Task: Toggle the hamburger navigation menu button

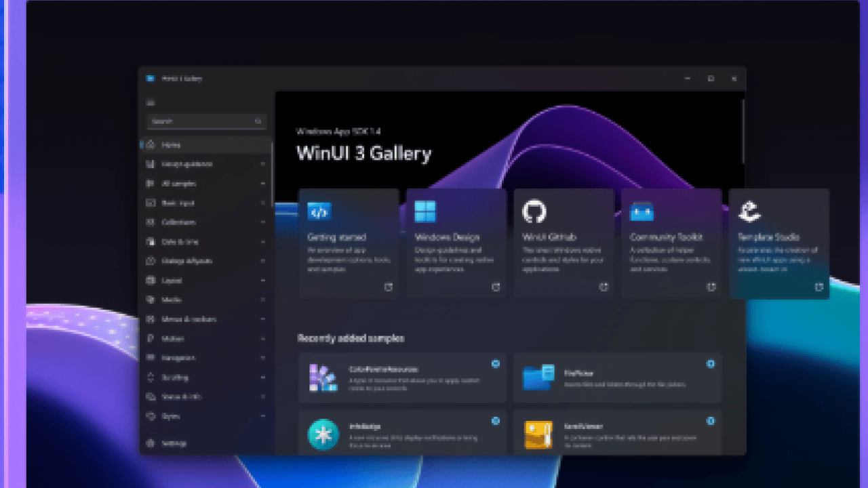Action: [151, 102]
